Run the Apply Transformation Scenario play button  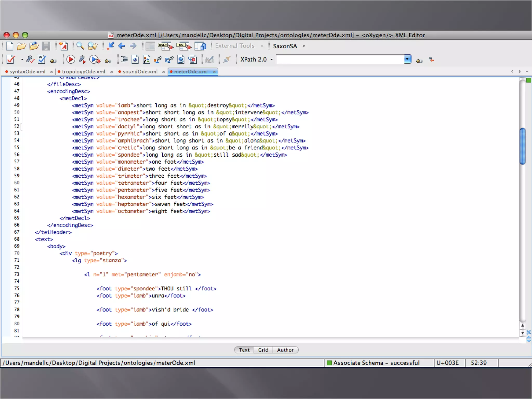tap(70, 59)
